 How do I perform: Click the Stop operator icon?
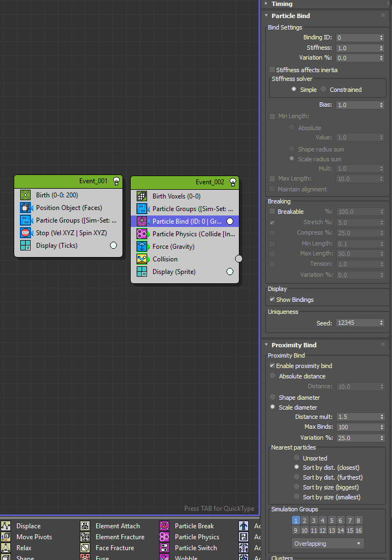coord(26,233)
